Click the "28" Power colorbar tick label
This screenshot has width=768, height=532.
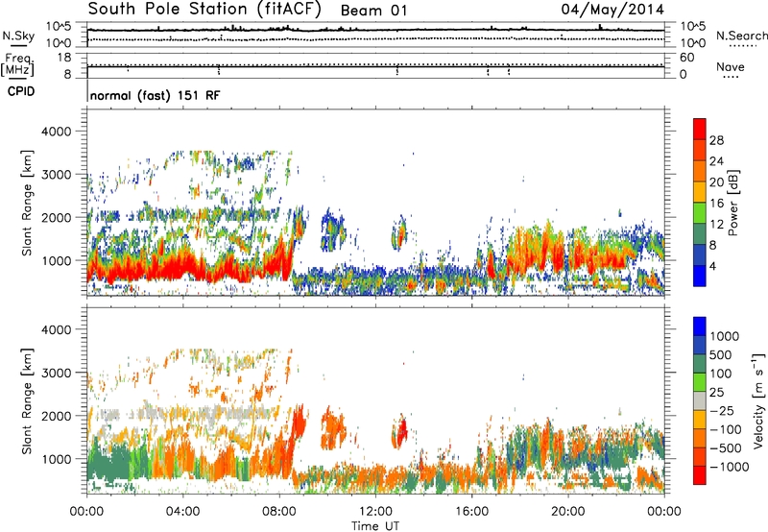(716, 140)
